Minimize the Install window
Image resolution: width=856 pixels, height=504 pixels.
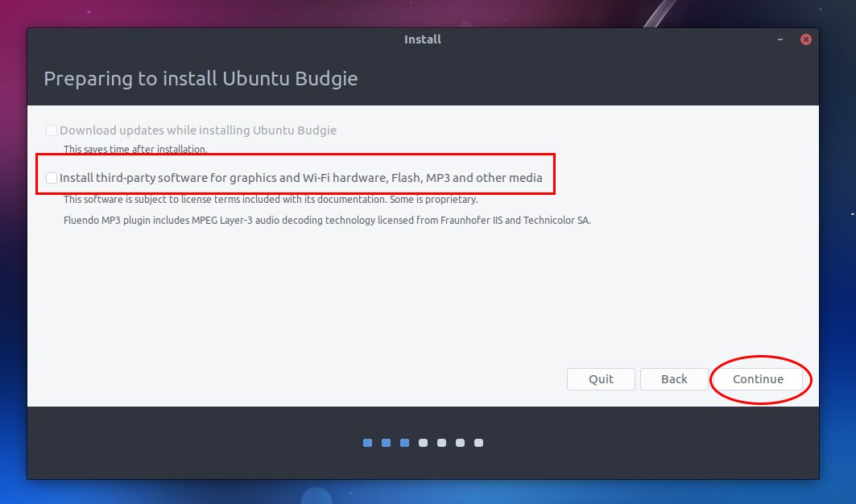click(780, 39)
